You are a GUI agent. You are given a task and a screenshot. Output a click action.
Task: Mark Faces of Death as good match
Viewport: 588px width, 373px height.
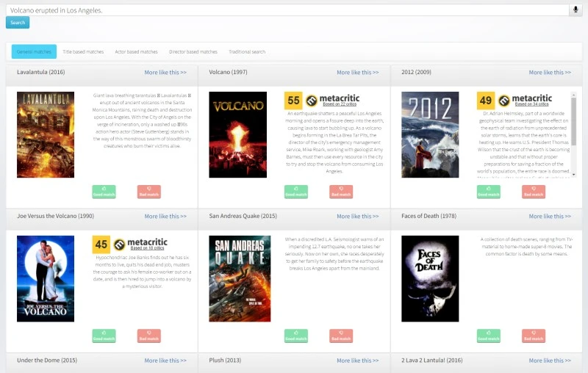click(489, 336)
